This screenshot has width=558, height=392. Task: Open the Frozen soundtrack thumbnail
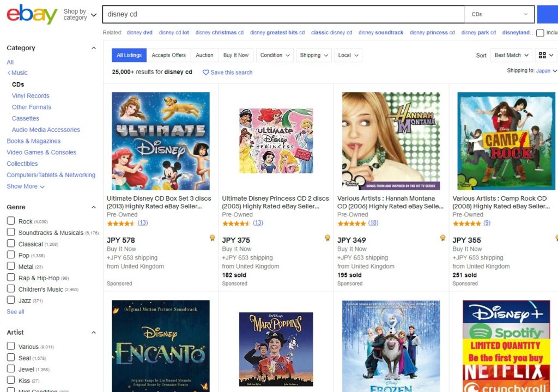tap(391, 346)
